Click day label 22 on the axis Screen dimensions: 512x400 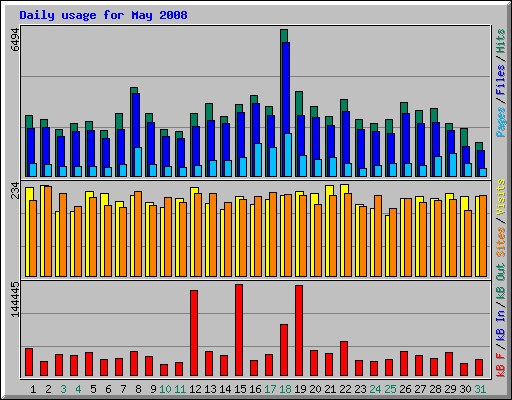pyautogui.click(x=345, y=389)
